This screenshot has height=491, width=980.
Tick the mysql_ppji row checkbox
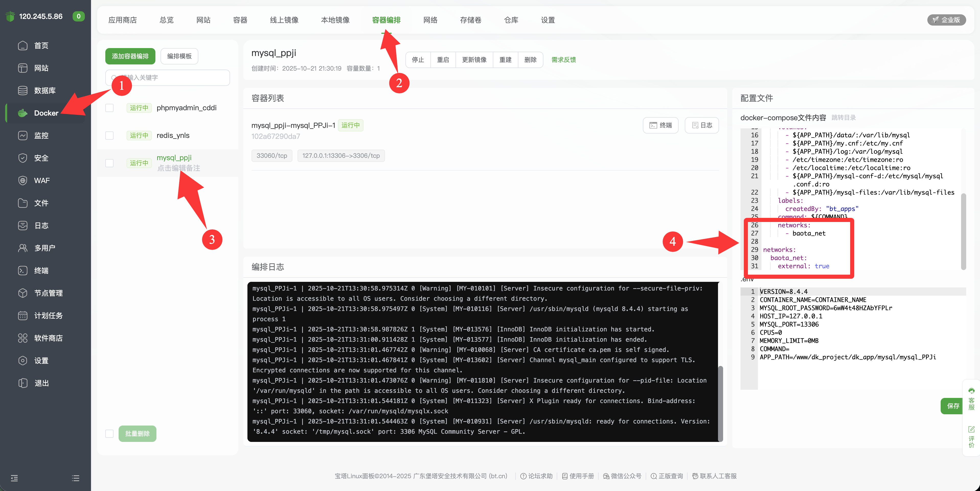110,163
